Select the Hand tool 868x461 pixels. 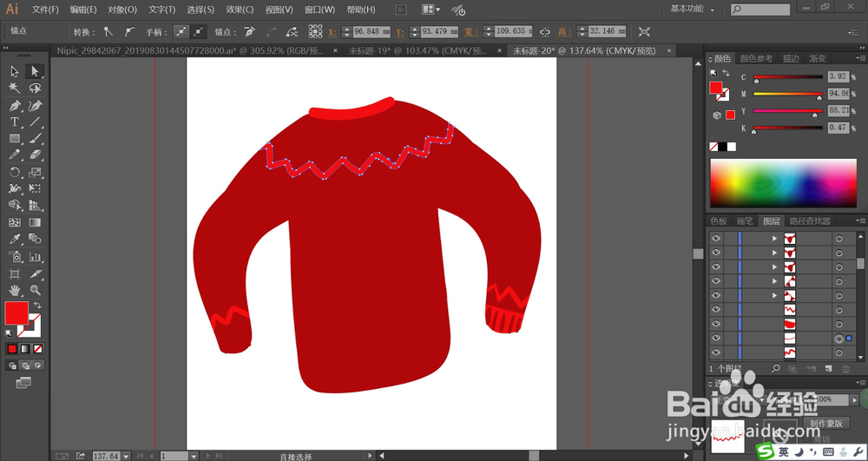[15, 290]
